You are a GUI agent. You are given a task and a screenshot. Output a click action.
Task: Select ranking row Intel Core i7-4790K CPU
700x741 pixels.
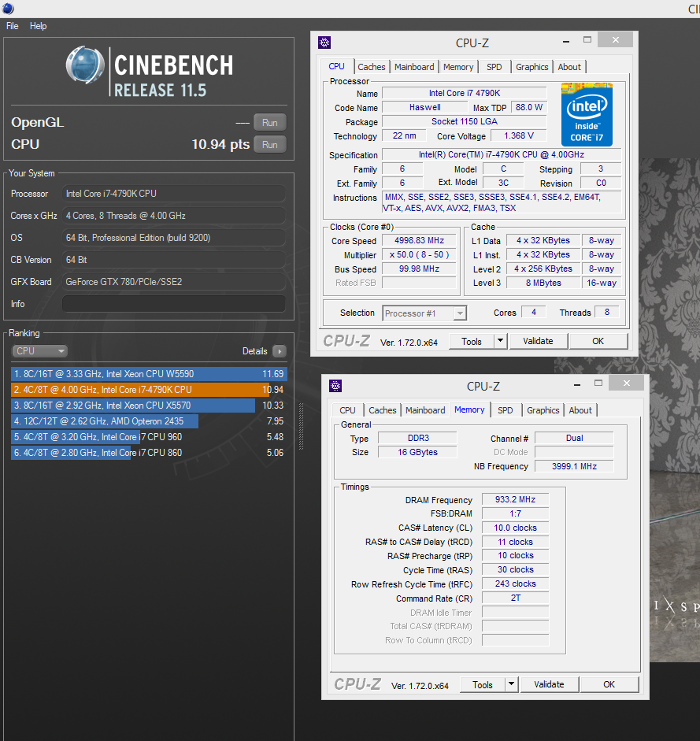click(x=149, y=390)
